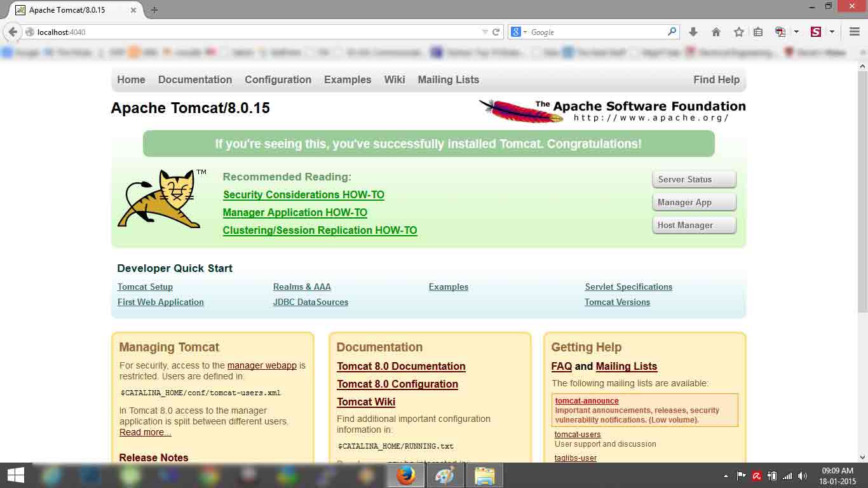Click the red antivirus tray icon
868x488 pixels.
point(757,476)
